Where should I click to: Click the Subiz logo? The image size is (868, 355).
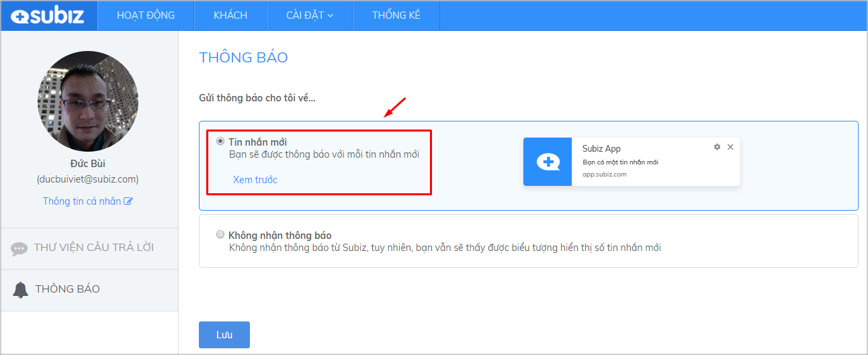tap(47, 16)
